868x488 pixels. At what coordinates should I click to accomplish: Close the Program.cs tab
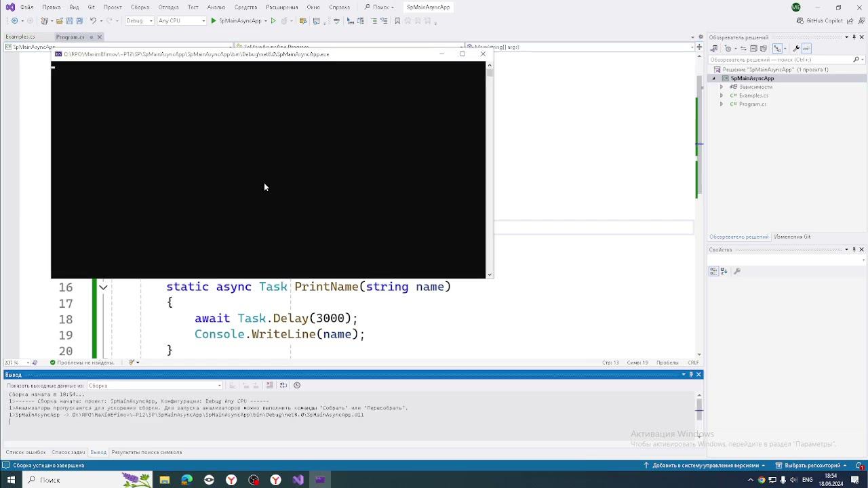[x=100, y=37]
